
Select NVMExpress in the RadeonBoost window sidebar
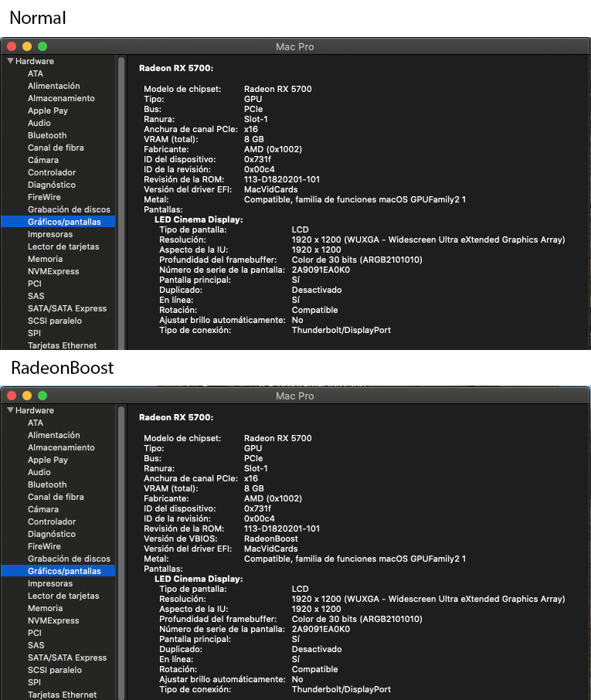(53, 620)
